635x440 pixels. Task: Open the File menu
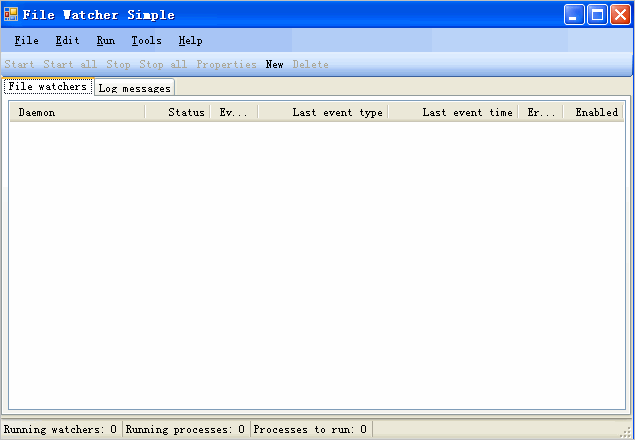pos(27,41)
